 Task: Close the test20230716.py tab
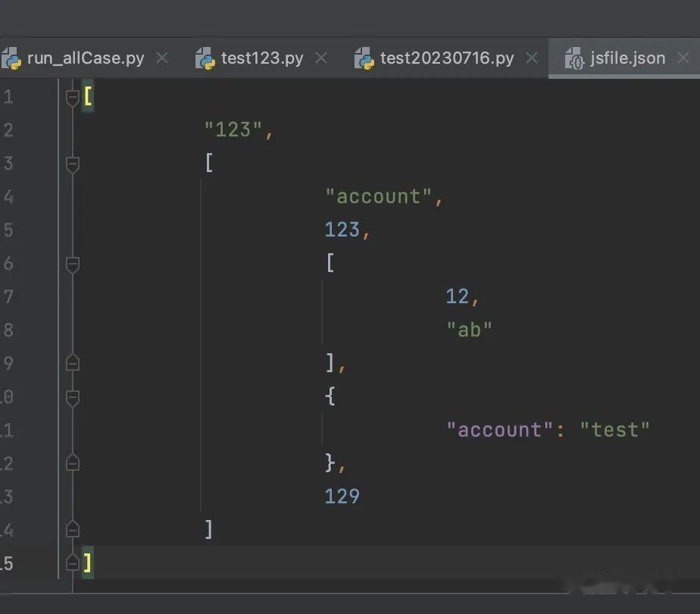[x=533, y=58]
